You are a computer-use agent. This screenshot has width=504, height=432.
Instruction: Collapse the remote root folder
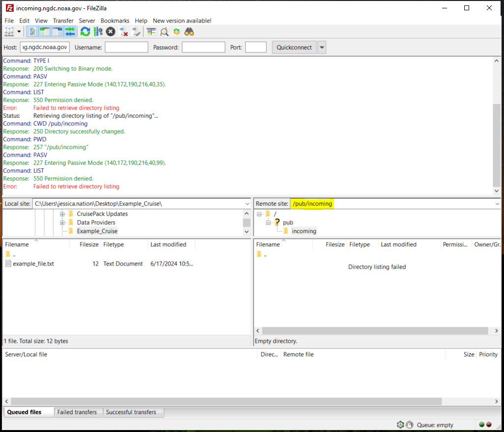259,214
